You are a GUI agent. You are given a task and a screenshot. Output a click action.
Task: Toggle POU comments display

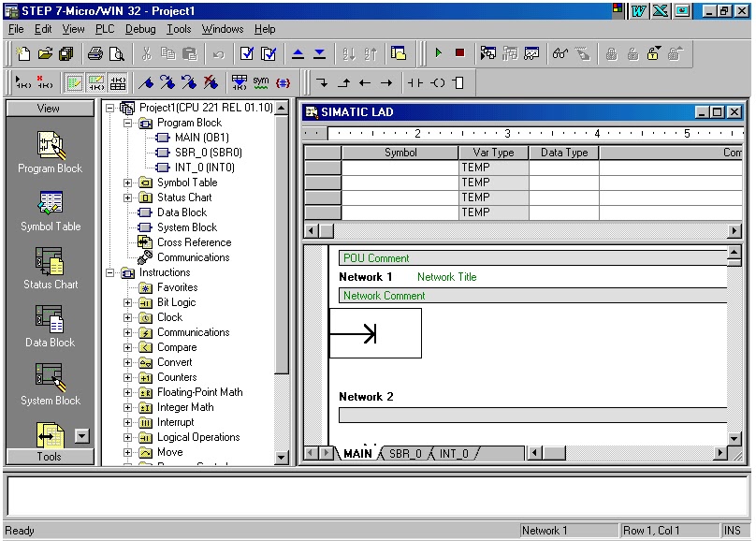[x=74, y=83]
